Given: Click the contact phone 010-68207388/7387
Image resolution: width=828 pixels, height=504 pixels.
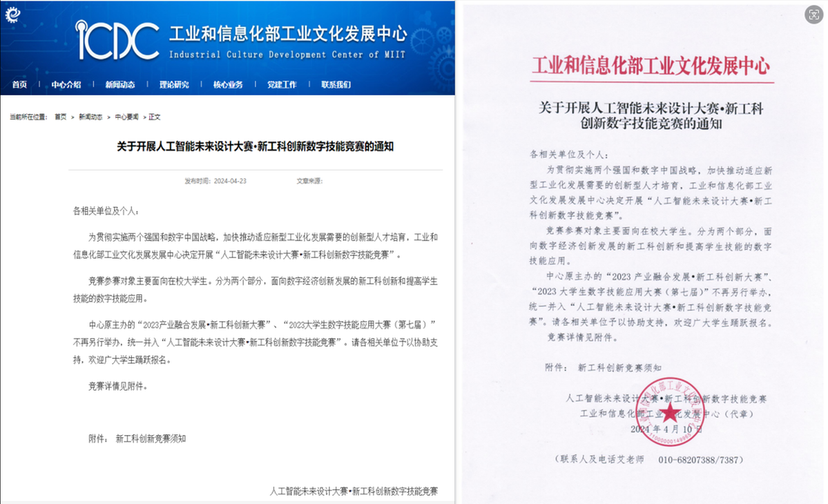Looking at the screenshot, I should click(697, 460).
